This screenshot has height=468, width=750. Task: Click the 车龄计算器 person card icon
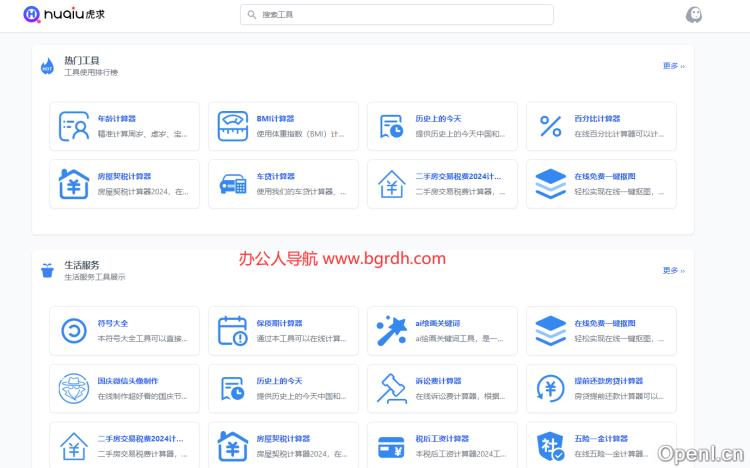coord(74,126)
